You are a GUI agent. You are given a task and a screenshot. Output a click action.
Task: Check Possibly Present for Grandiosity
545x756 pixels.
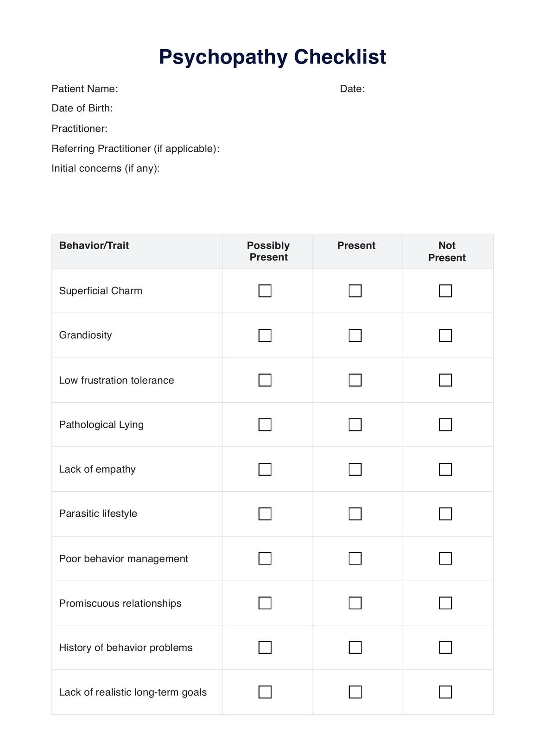tap(265, 335)
